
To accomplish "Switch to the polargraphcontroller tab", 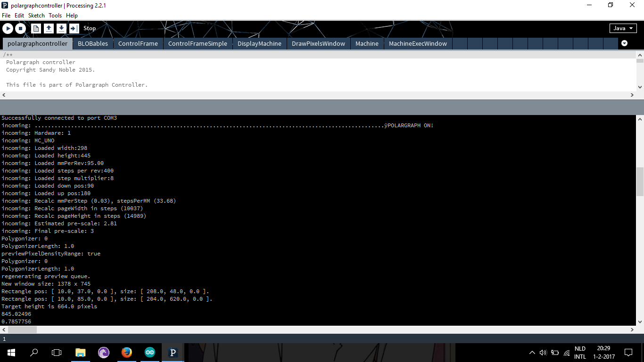I will pos(38,44).
